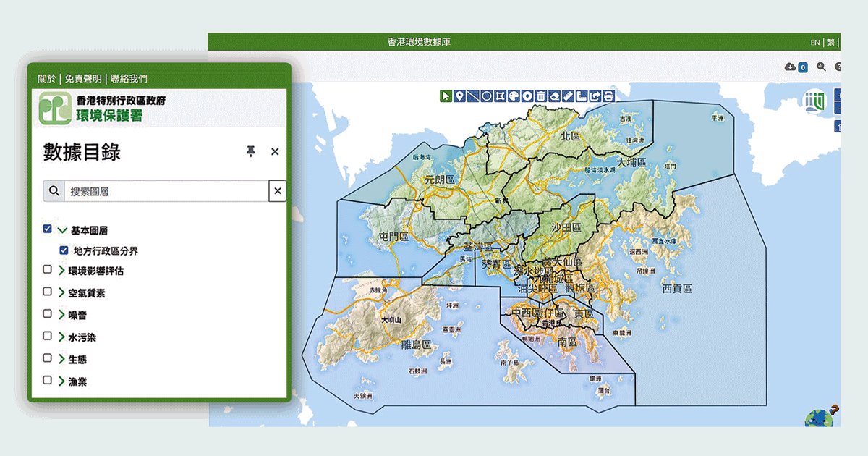This screenshot has width=868, height=456.
Task: Enable the 水污染 layer checkbox
Action: click(x=47, y=336)
